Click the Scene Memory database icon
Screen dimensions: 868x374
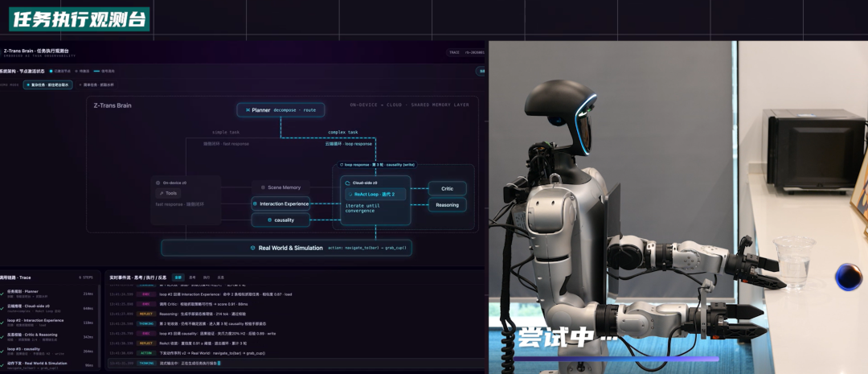pos(263,187)
